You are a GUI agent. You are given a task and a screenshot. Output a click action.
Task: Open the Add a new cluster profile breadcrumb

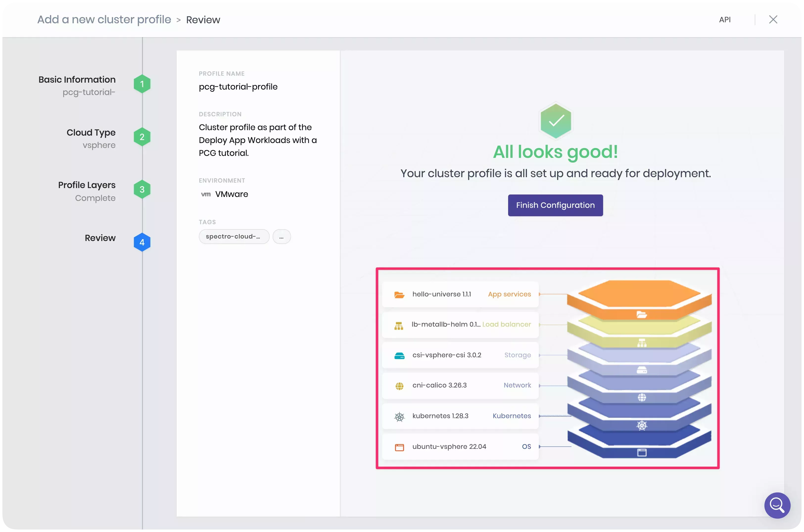pyautogui.click(x=104, y=19)
